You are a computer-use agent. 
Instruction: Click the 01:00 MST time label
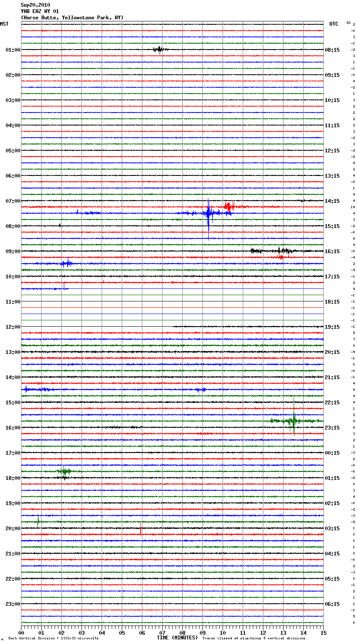pyautogui.click(x=13, y=50)
